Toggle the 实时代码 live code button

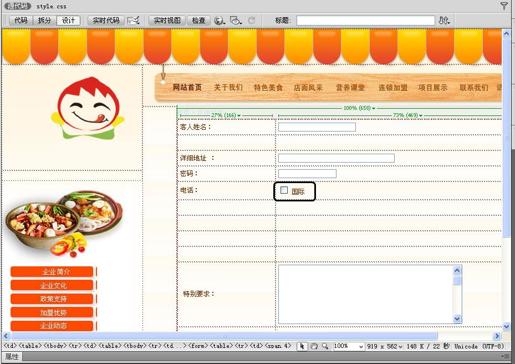tap(106, 21)
